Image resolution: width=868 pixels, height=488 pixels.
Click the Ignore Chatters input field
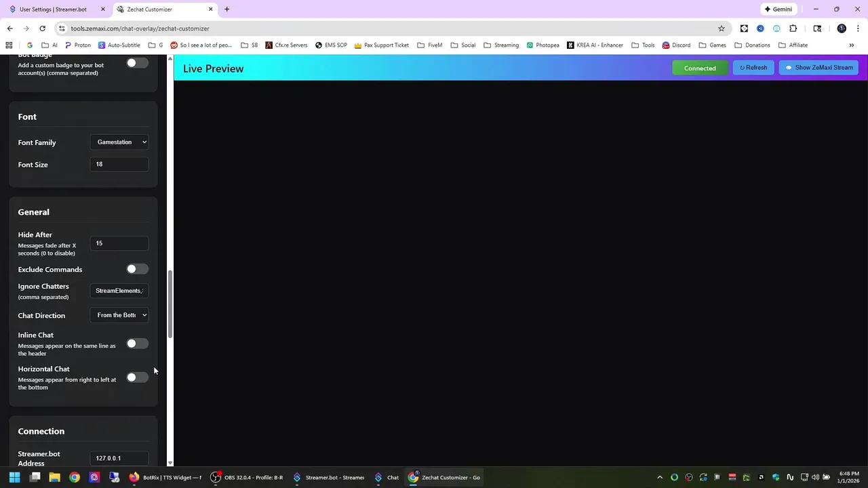119,291
